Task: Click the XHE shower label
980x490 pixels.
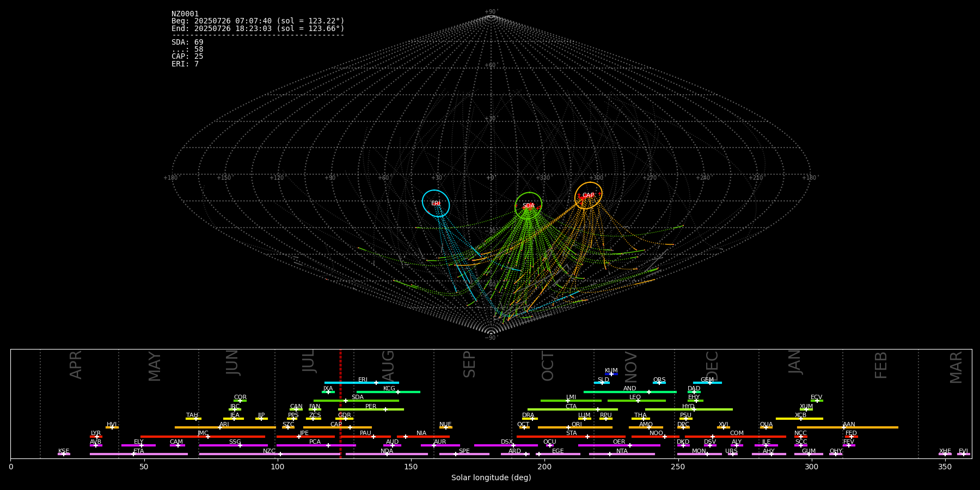Action: (x=945, y=451)
